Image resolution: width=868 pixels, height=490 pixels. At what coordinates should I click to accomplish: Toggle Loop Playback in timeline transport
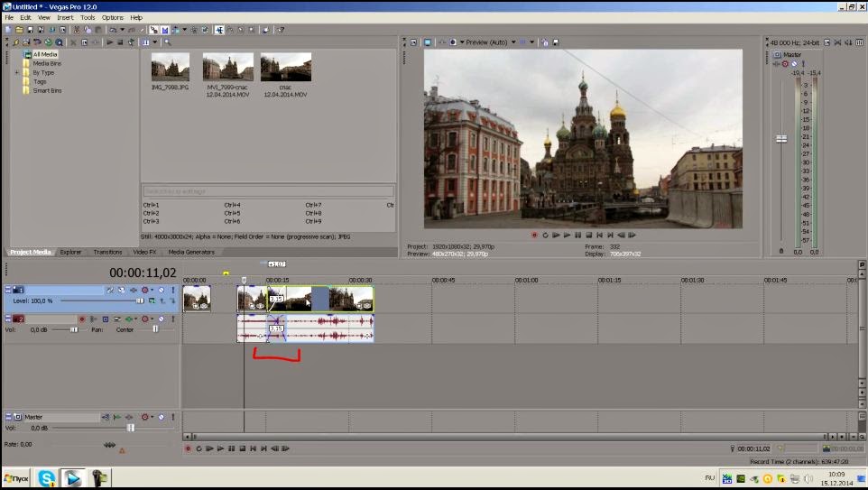coord(199,448)
